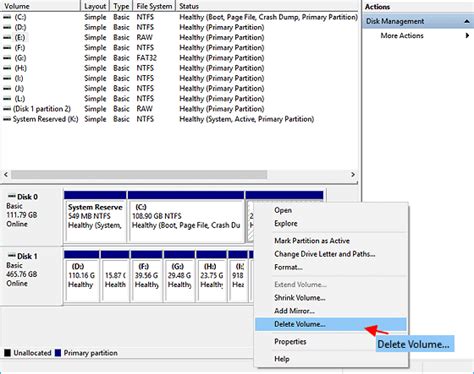The height and width of the screenshot is (374, 474).
Task: Click the right arrow of horizontal scrollbar
Action: (353, 174)
